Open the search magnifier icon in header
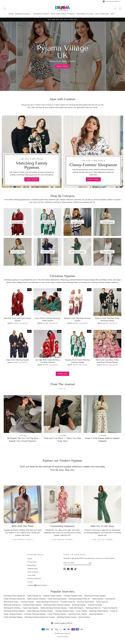The width and height of the screenshot is (125, 644). 5,8
